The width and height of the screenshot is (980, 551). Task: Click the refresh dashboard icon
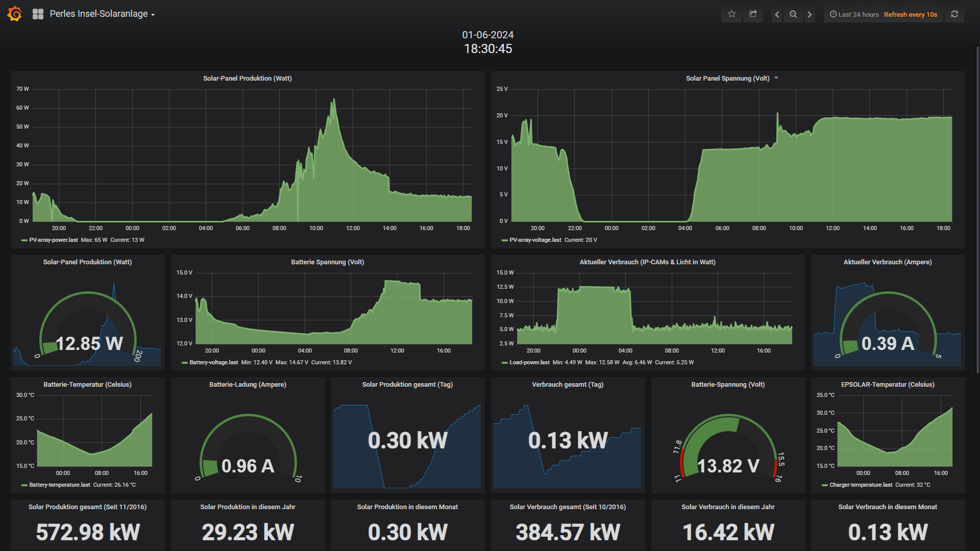coord(954,14)
